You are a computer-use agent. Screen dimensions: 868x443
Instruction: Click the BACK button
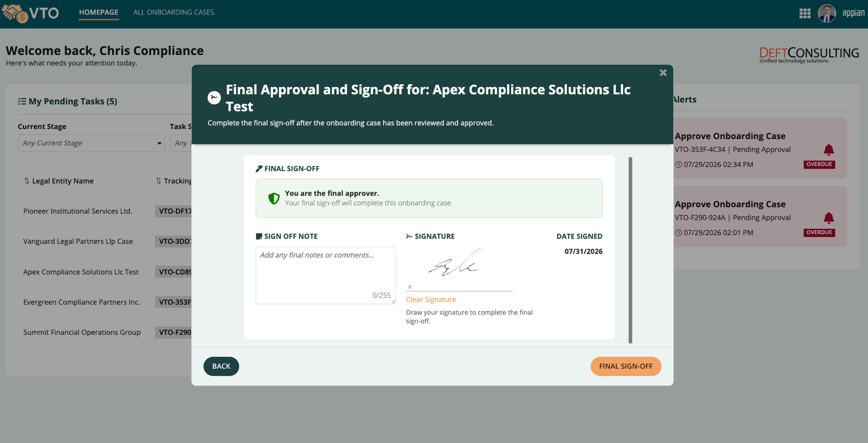[221, 366]
